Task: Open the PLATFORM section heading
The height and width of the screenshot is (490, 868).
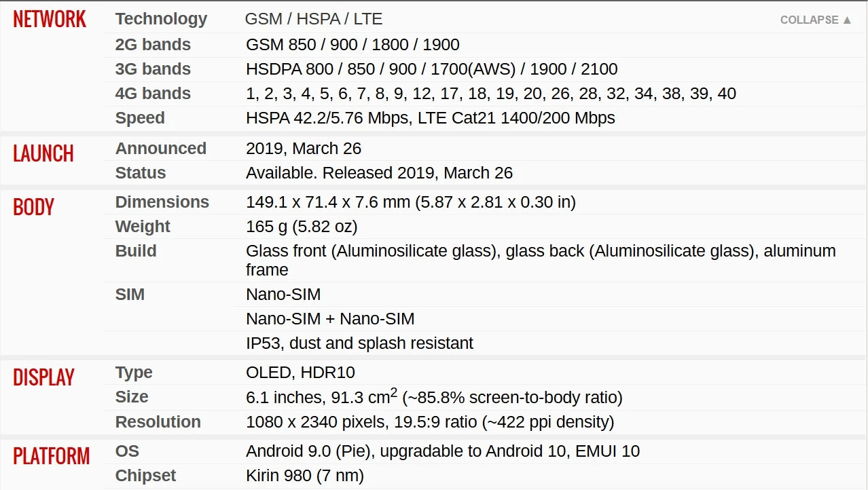Action: tap(50, 456)
